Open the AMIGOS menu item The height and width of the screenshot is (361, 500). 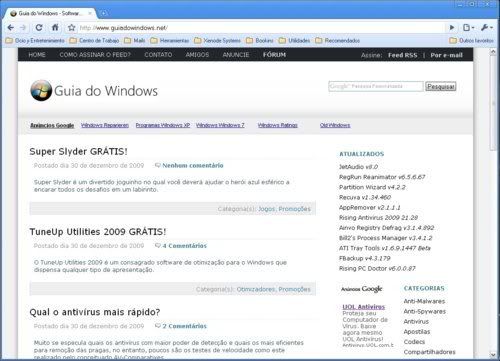[197, 55]
